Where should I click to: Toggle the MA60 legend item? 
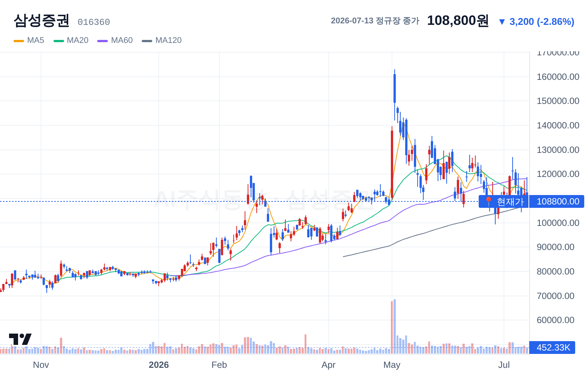[115, 40]
